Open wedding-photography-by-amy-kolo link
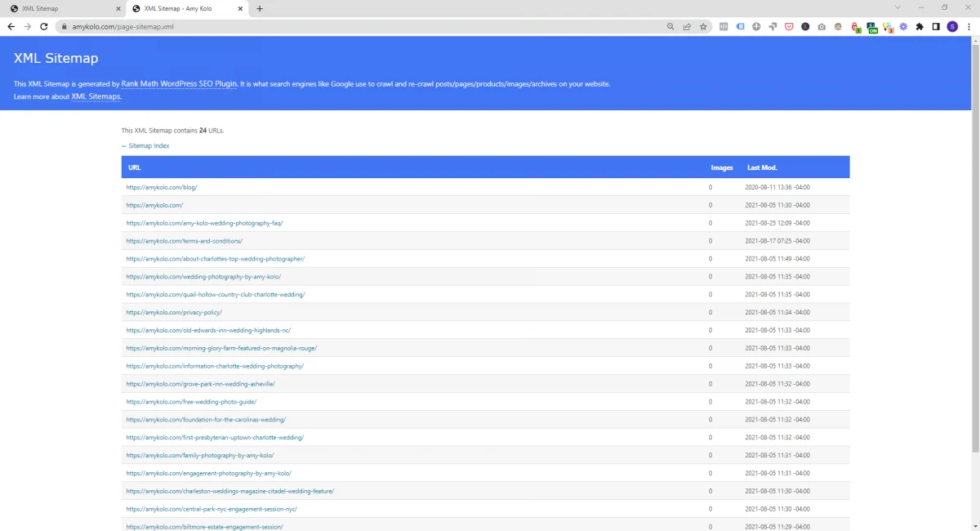This screenshot has height=531, width=980. (203, 277)
